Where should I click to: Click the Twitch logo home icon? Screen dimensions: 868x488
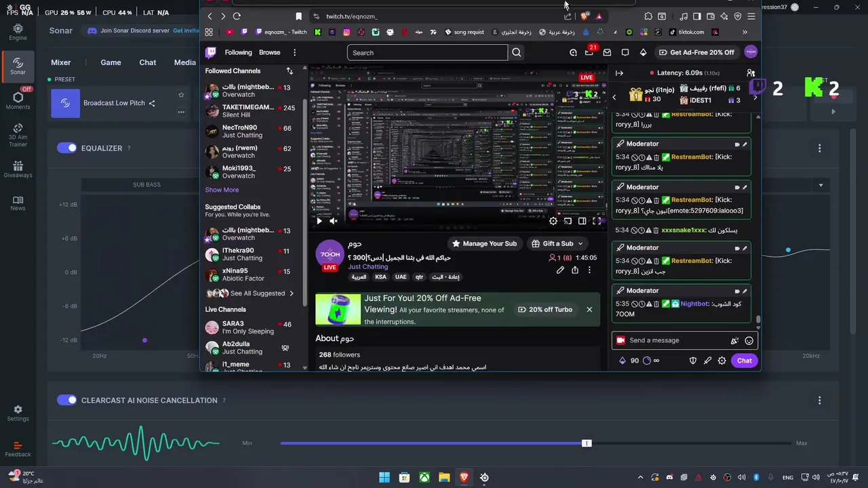(x=211, y=52)
